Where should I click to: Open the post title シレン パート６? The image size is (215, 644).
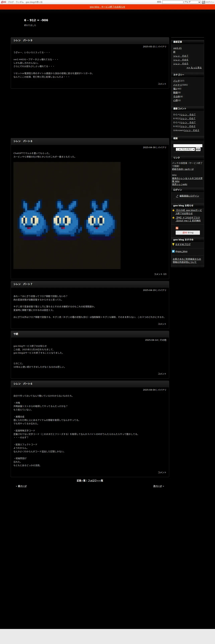(23, 384)
